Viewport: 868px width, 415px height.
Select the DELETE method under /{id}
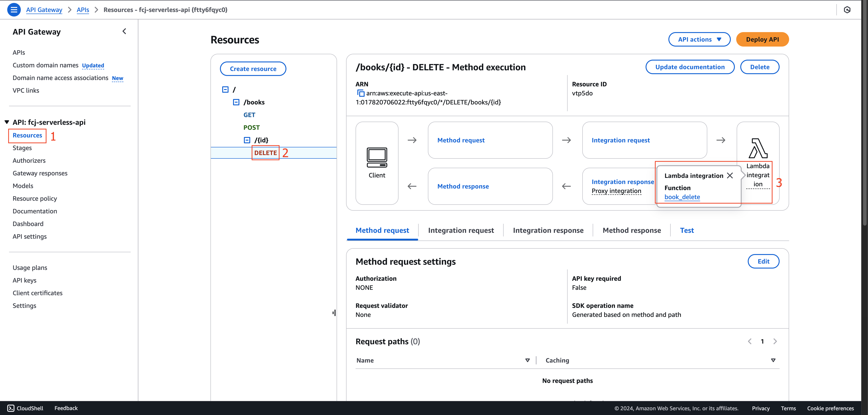[266, 153]
